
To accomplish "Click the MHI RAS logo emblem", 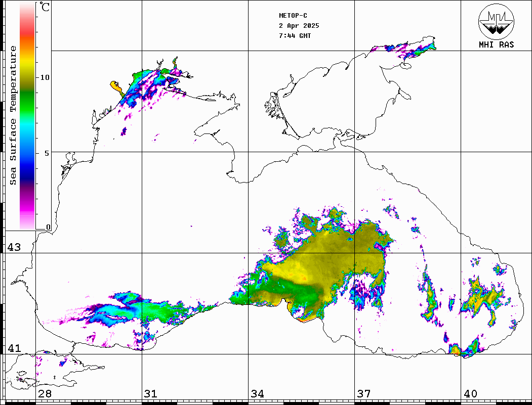I will click(496, 22).
